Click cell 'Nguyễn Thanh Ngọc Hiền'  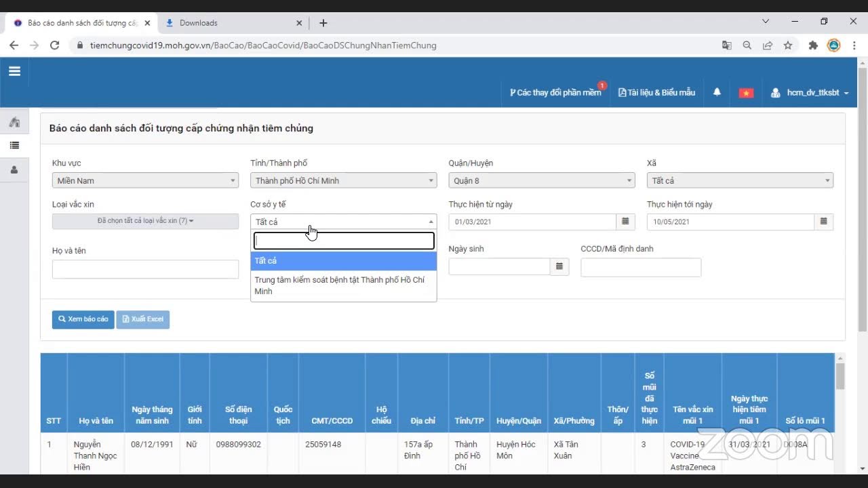click(96, 455)
